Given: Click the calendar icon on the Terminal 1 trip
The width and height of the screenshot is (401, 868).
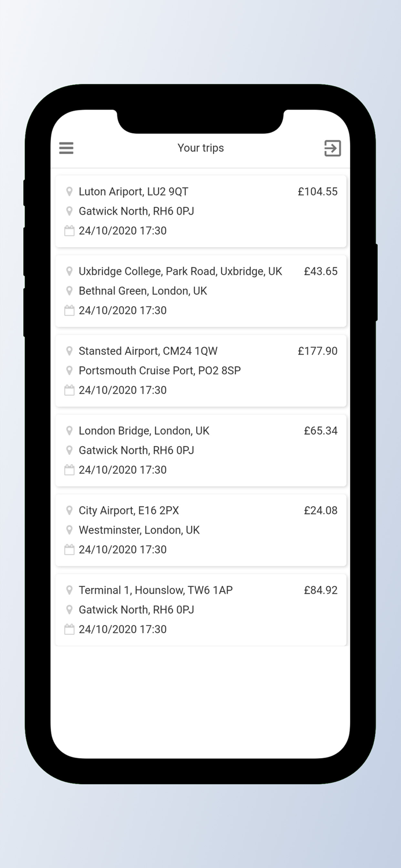Looking at the screenshot, I should 69,629.
